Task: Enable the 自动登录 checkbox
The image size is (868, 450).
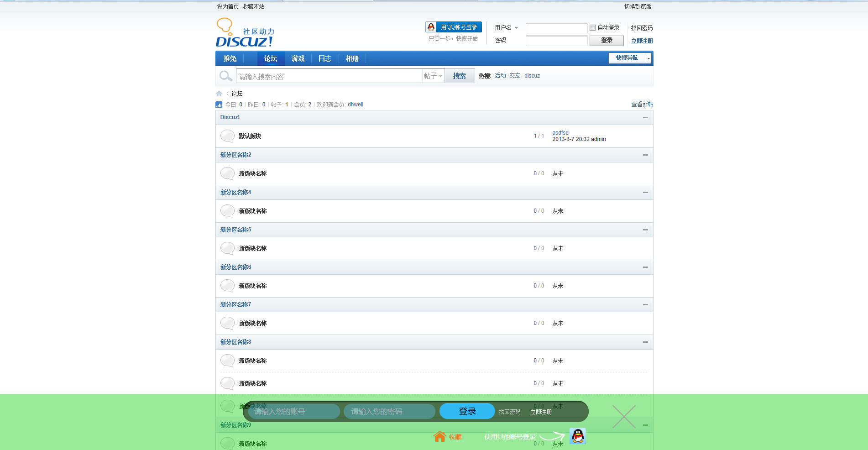Action: [592, 28]
